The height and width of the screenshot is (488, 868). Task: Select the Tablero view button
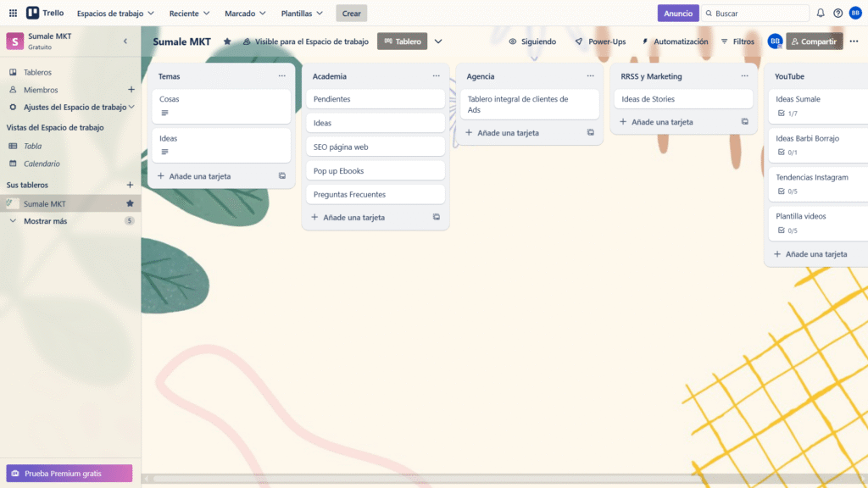(x=403, y=42)
